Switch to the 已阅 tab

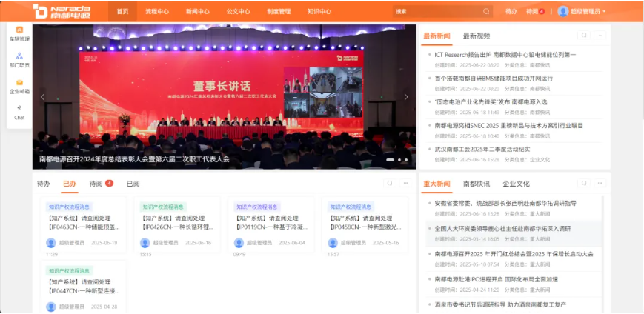133,184
